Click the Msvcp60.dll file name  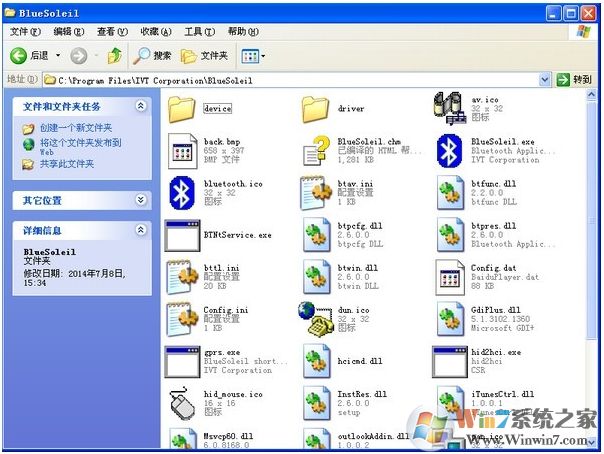228,436
